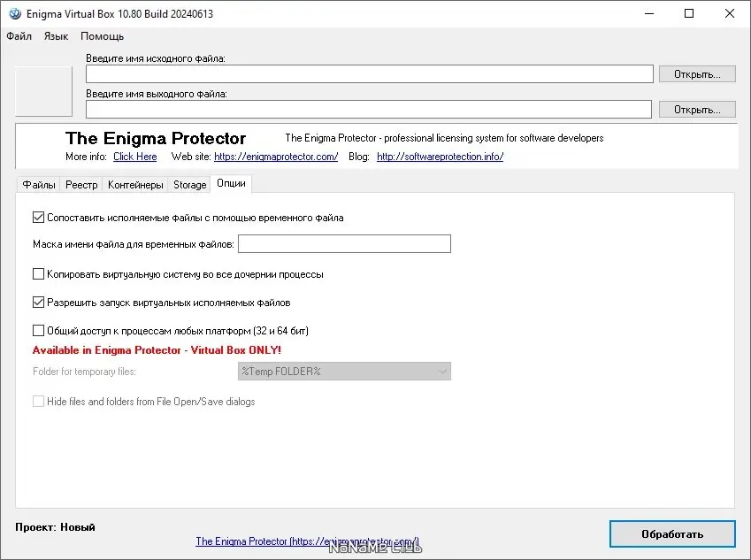The width and height of the screenshot is (751, 560).
Task: Click the red 'Available in Enigma Protector' notice
Action: pyautogui.click(x=157, y=350)
